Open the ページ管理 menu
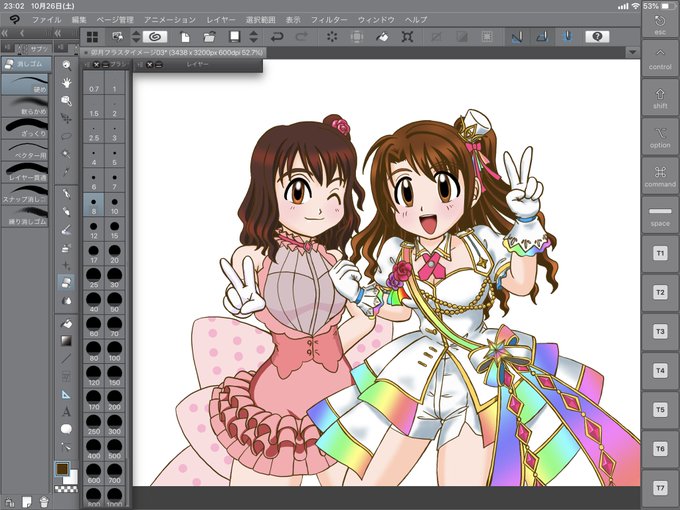Viewport: 680px width, 510px height. click(115, 20)
